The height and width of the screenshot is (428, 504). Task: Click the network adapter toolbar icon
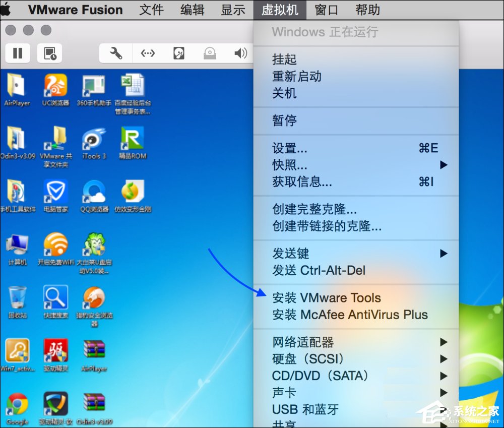point(147,53)
